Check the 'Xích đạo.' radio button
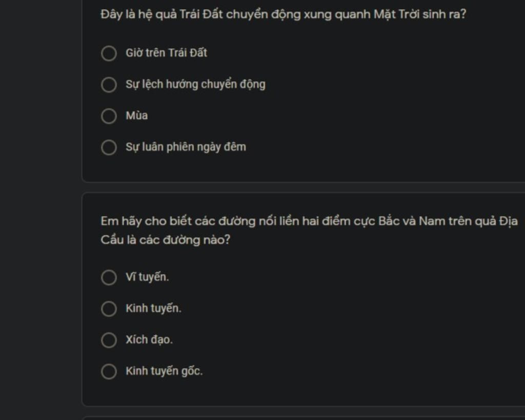Image resolution: width=525 pixels, height=420 pixels. [109, 340]
